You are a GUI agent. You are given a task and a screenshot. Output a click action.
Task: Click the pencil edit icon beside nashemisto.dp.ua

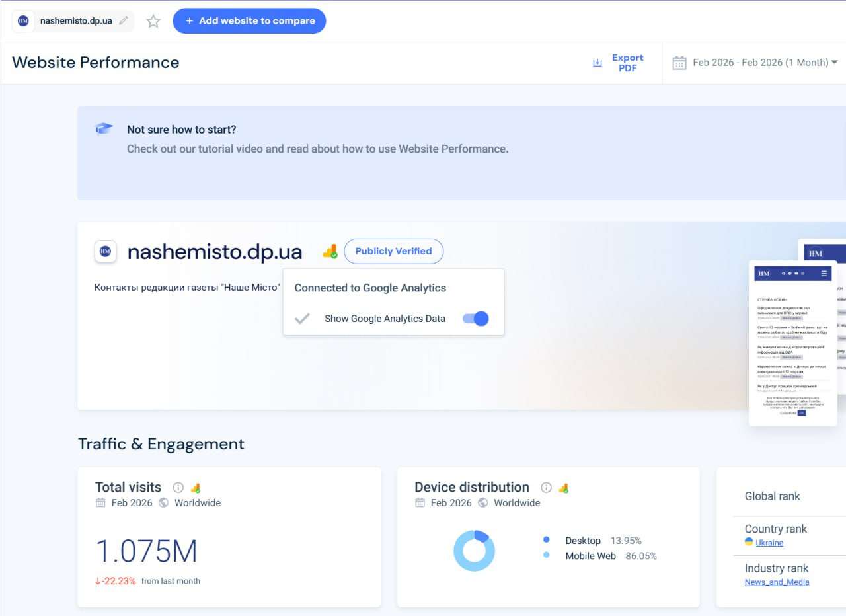point(124,21)
